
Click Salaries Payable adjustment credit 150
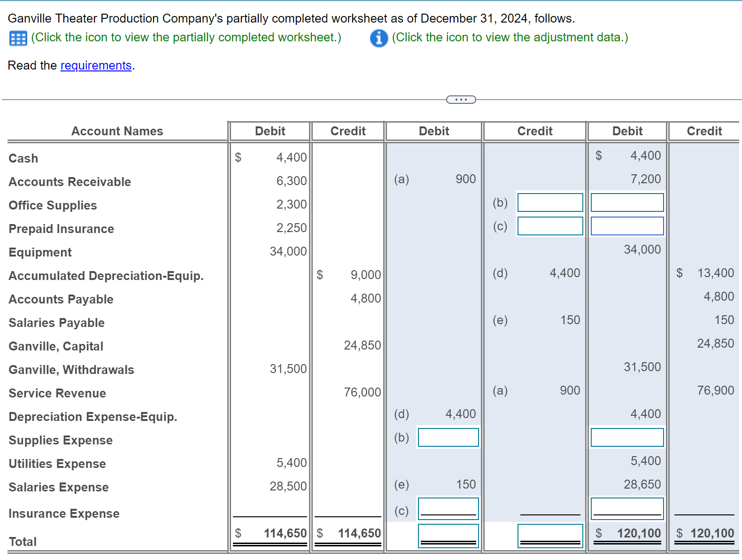pos(570,320)
